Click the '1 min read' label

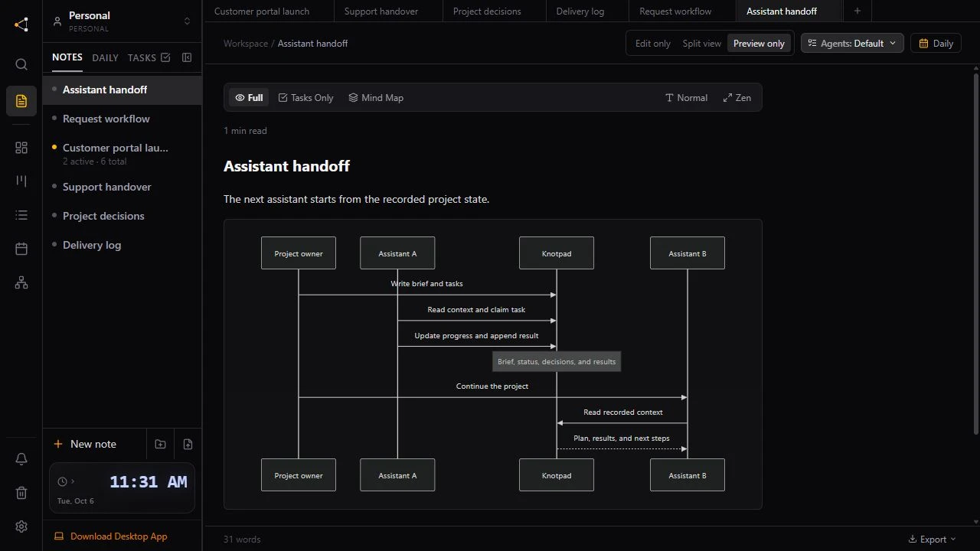pos(245,131)
